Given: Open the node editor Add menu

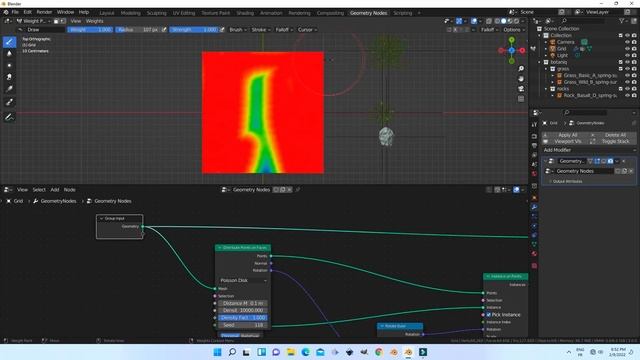Looking at the screenshot, I should (55, 190).
